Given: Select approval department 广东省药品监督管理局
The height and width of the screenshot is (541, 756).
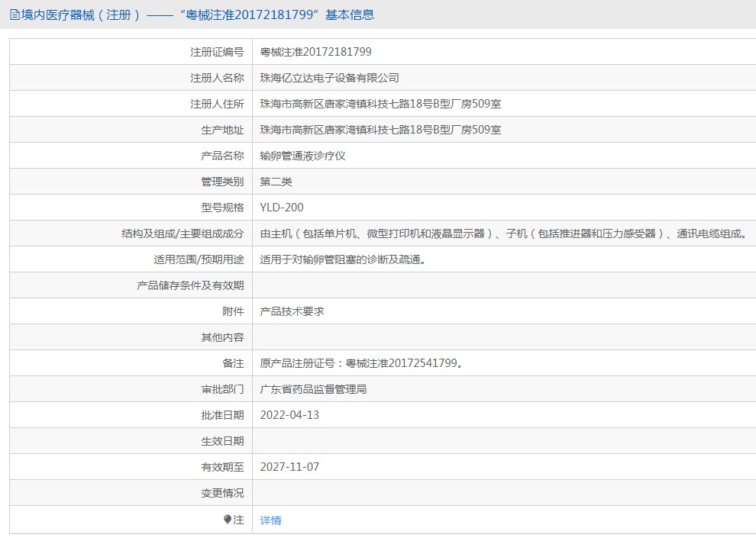Looking at the screenshot, I should [314, 389].
